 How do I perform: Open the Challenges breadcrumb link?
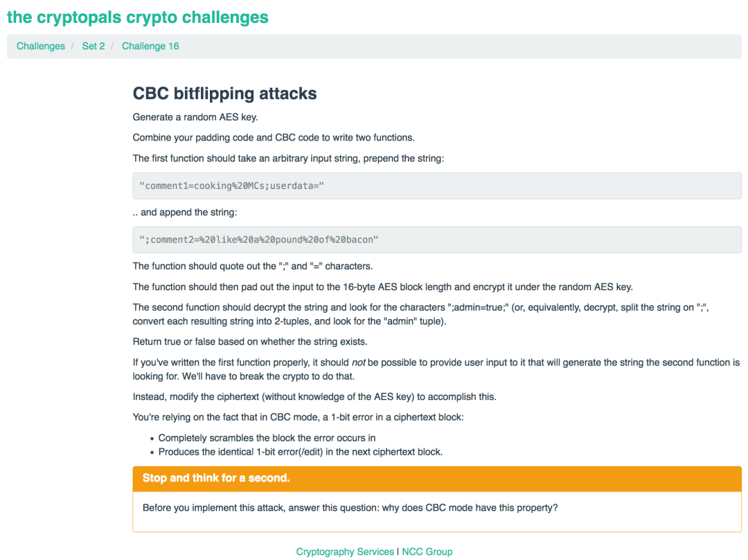pyautogui.click(x=41, y=46)
